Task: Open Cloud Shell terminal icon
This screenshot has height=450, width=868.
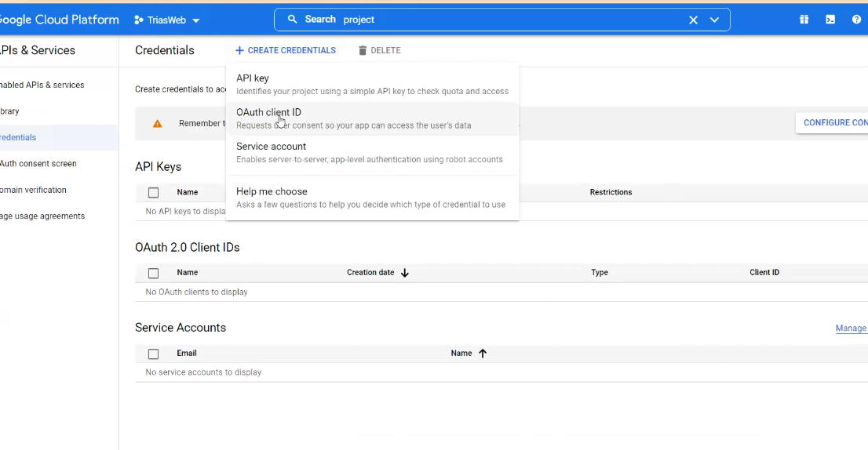Action: click(830, 20)
